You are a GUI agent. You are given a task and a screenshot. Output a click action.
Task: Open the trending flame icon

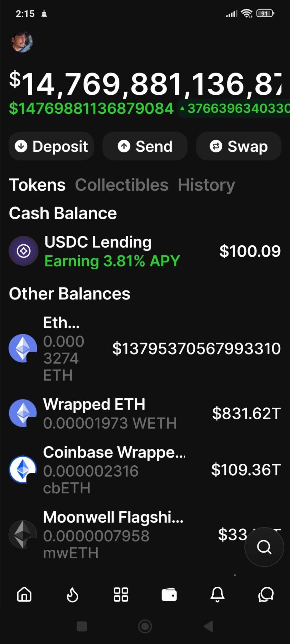click(72, 594)
